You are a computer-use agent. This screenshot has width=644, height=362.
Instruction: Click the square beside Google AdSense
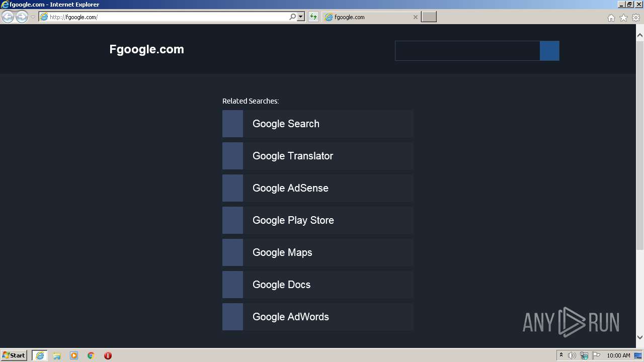(232, 188)
